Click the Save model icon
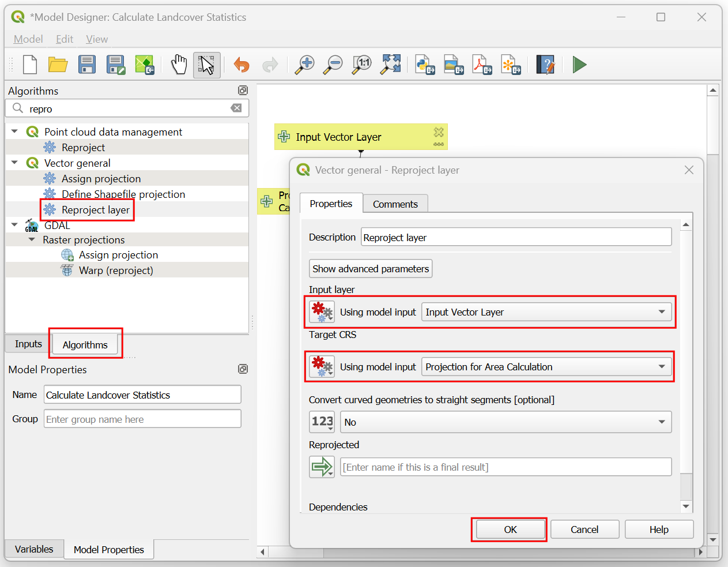This screenshot has height=567, width=728. click(87, 65)
